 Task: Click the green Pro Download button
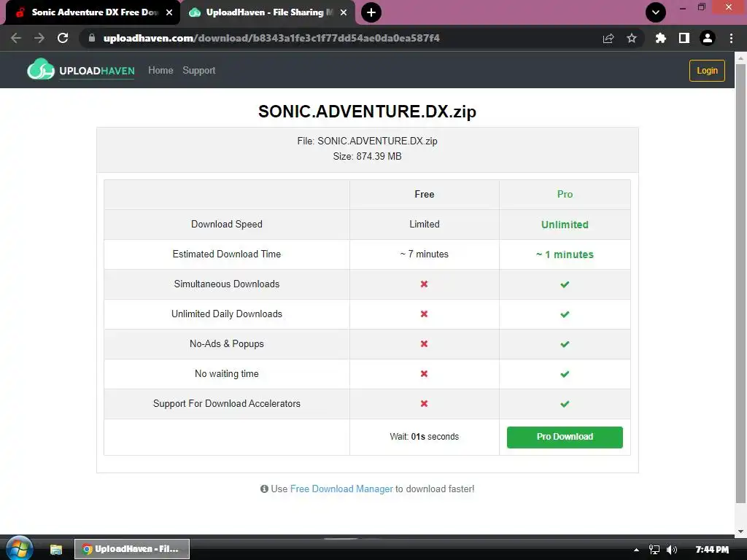click(x=565, y=437)
